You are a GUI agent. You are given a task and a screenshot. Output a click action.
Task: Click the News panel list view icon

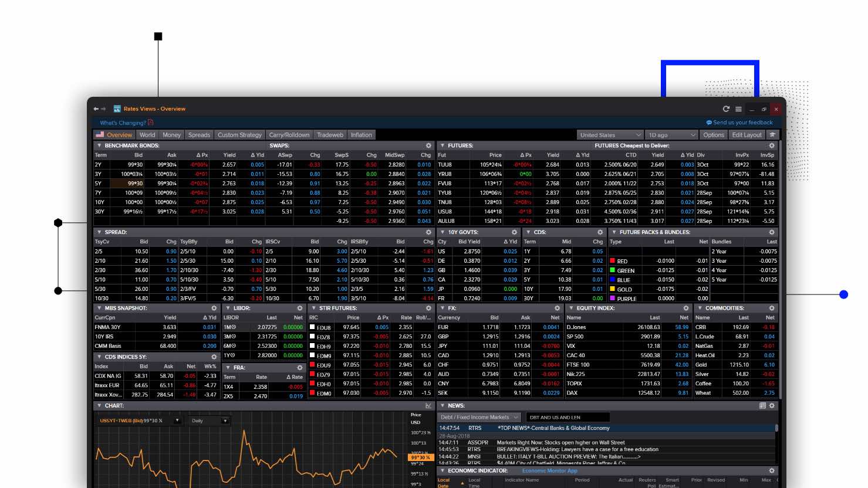coord(762,406)
